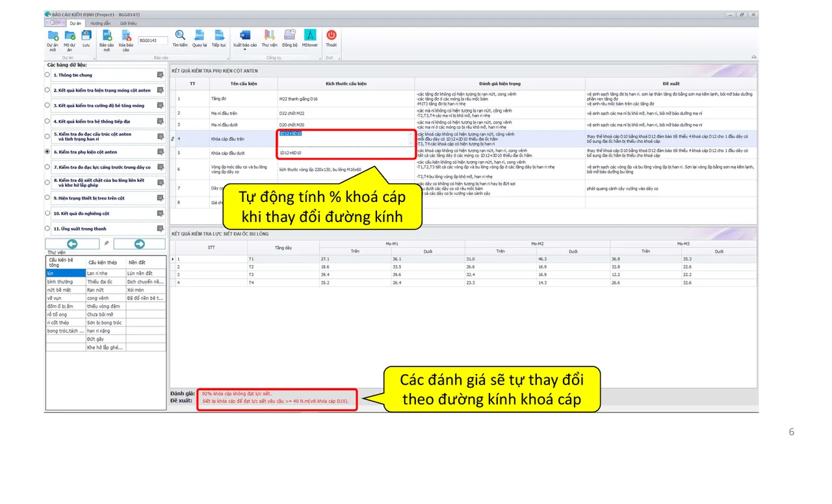Launch the MStower tool

[310, 38]
